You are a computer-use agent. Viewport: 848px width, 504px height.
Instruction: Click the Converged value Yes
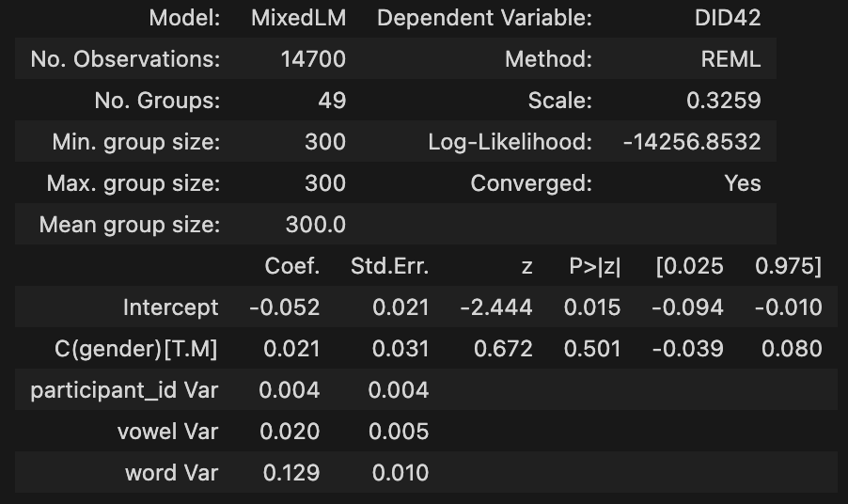[x=743, y=183]
